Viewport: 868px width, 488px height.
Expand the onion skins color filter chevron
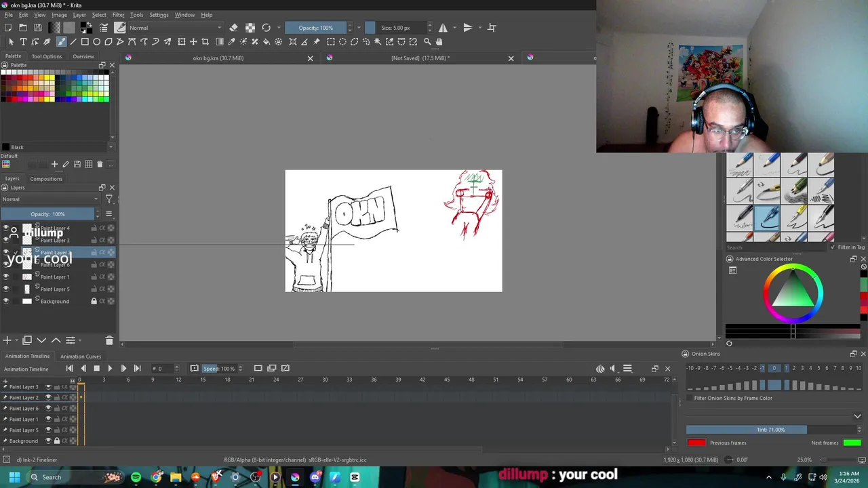(857, 416)
